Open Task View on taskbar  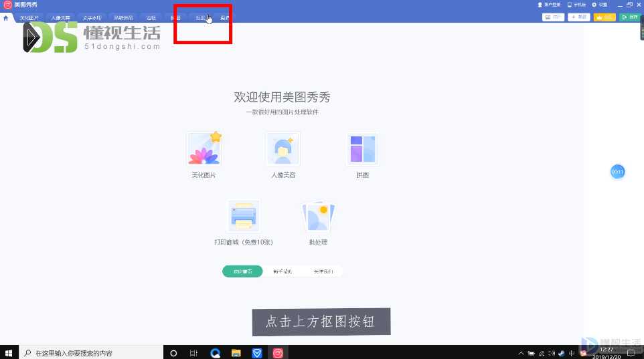(x=194, y=353)
